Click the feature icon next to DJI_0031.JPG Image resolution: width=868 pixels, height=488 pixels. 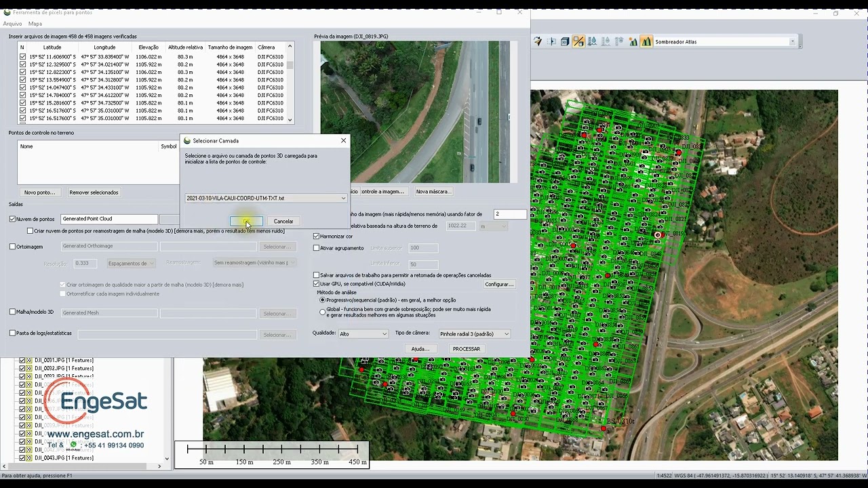(x=30, y=360)
